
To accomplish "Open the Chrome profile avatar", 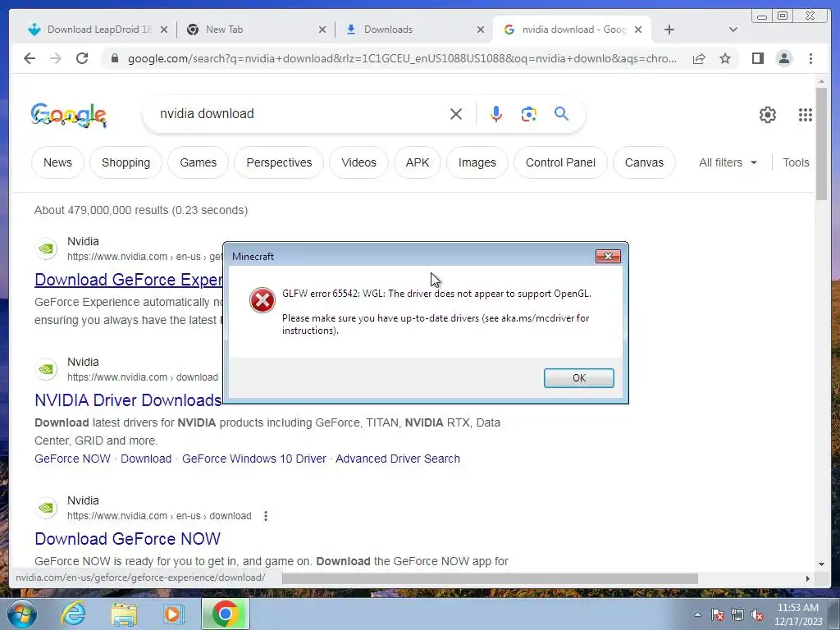I will 783,58.
